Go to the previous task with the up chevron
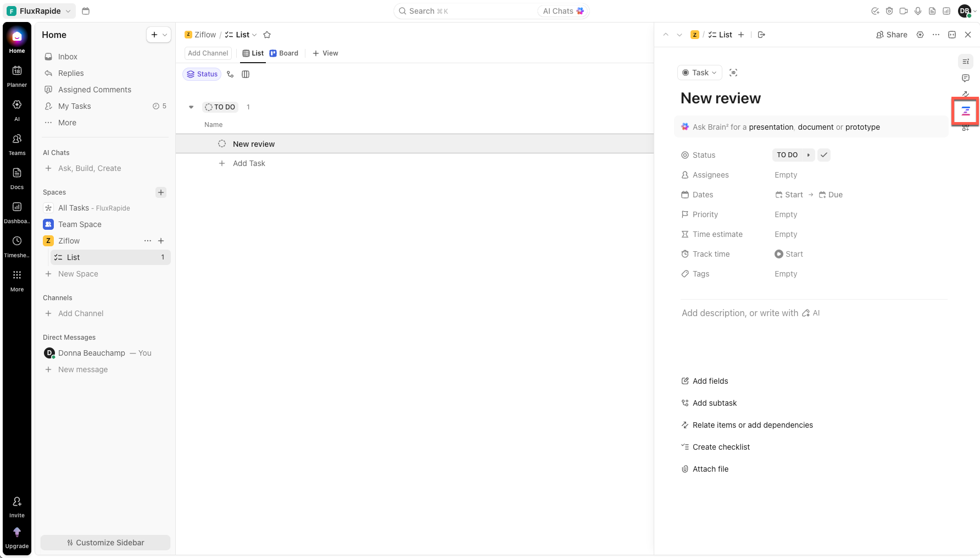The width and height of the screenshot is (980, 558). pos(666,35)
